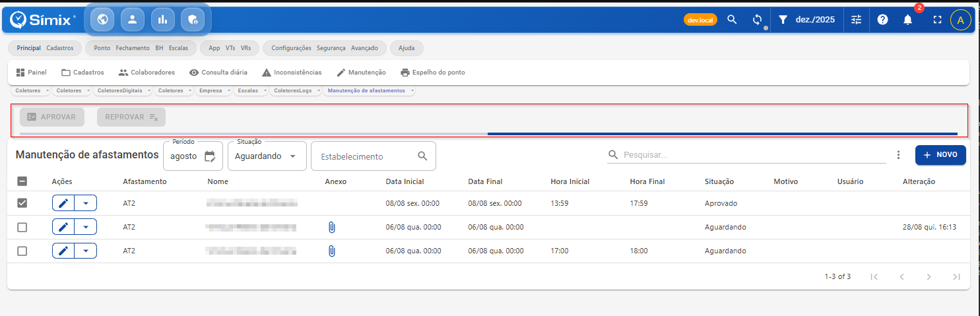Image resolution: width=980 pixels, height=316 pixels.
Task: Open global search magnifier in the blue header
Action: pos(732,20)
